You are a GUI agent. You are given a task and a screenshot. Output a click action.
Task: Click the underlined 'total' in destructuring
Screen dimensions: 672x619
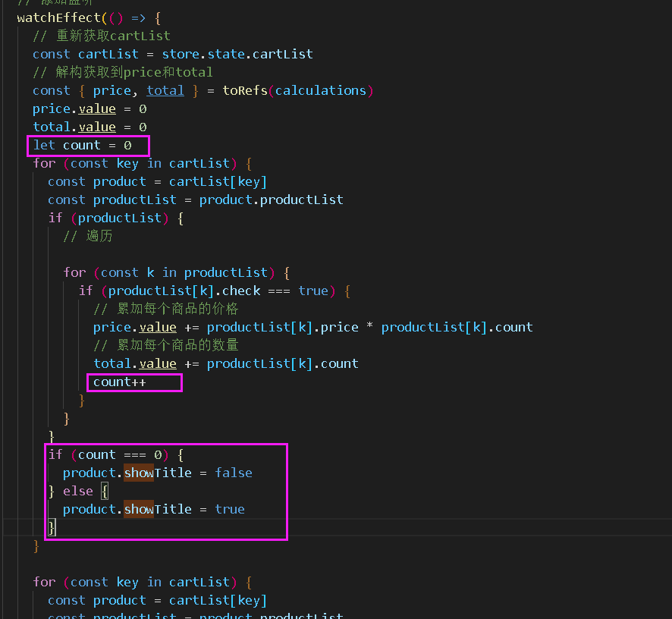tap(165, 90)
